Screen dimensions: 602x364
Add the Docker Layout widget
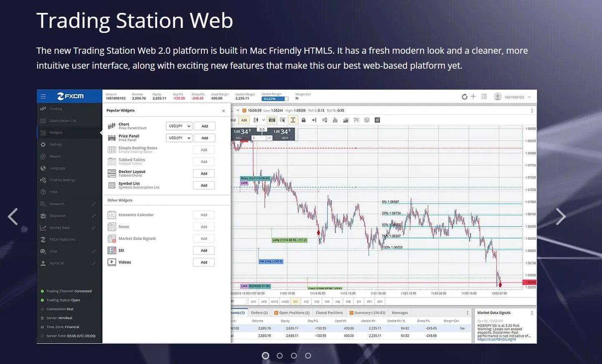point(204,174)
